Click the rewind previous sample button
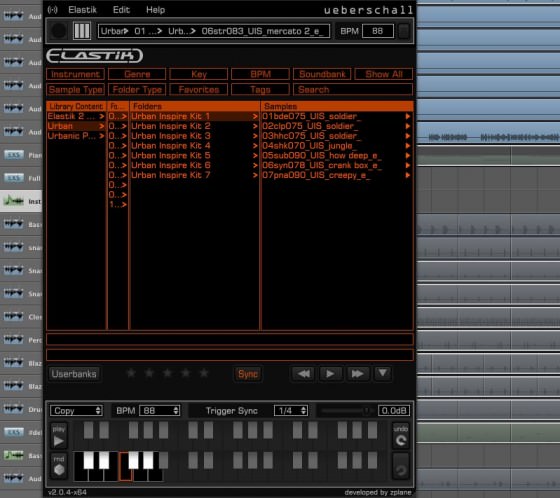This screenshot has width=560, height=498. pyautogui.click(x=304, y=374)
